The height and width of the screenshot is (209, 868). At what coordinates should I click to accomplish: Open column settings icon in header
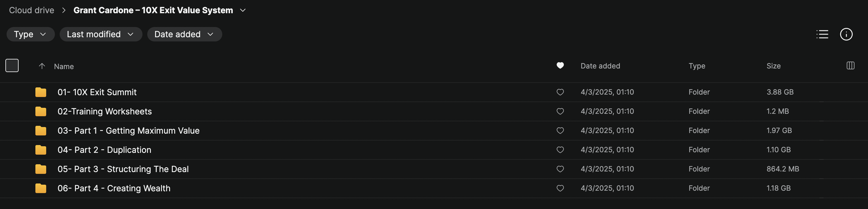click(x=850, y=66)
